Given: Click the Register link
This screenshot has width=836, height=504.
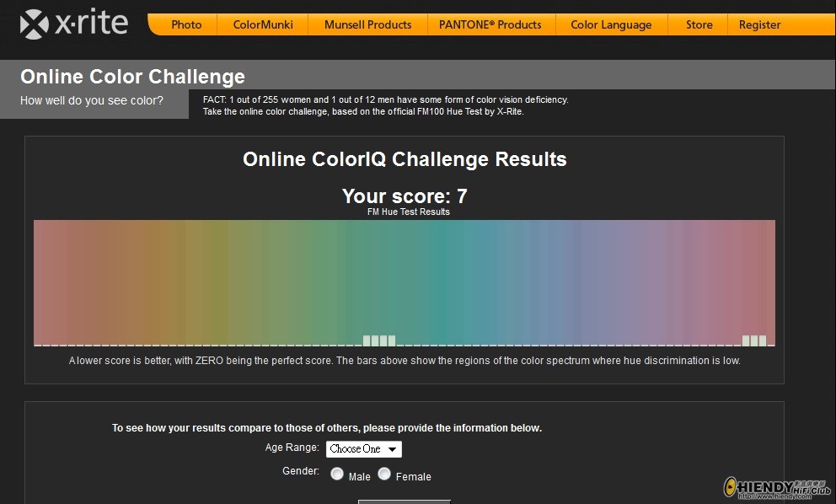Looking at the screenshot, I should [x=759, y=24].
